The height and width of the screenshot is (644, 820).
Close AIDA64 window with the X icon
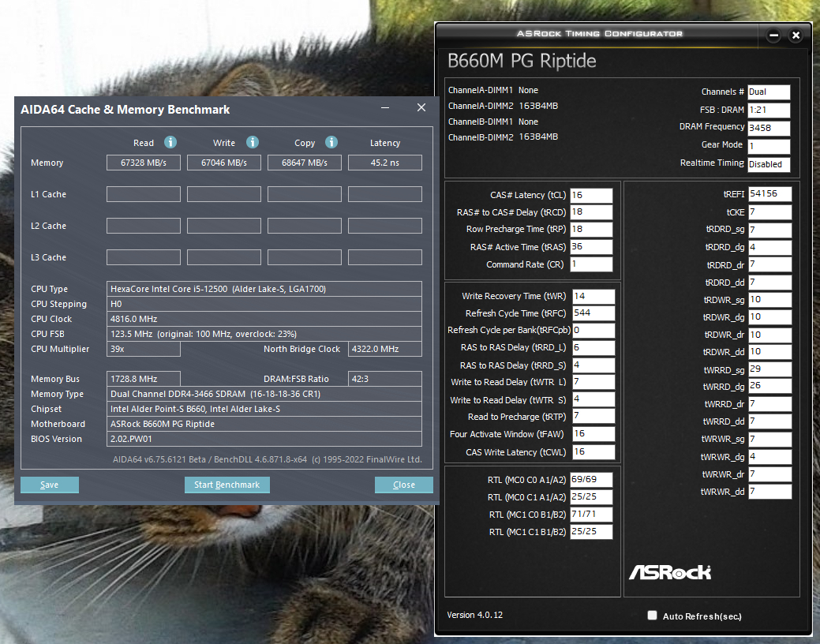pyautogui.click(x=421, y=109)
